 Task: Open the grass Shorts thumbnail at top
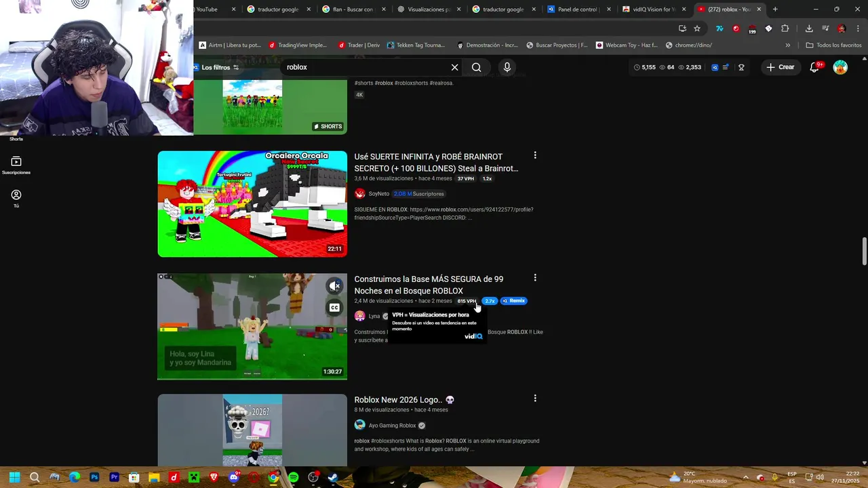pos(252,107)
